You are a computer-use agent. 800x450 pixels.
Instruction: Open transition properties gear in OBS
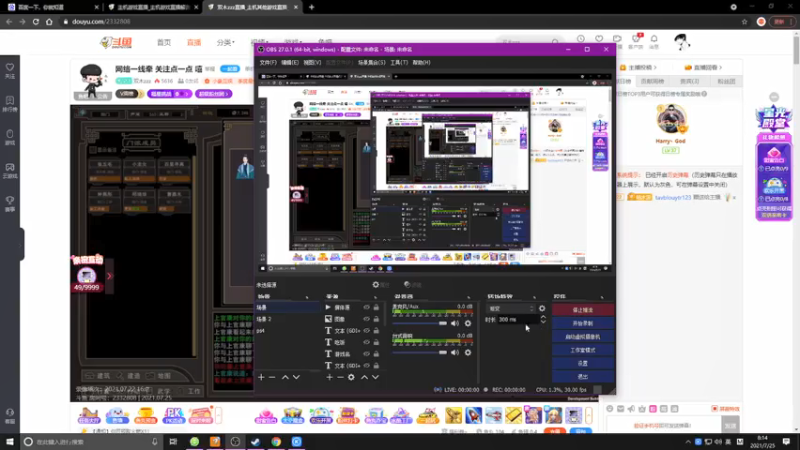pyautogui.click(x=542, y=308)
